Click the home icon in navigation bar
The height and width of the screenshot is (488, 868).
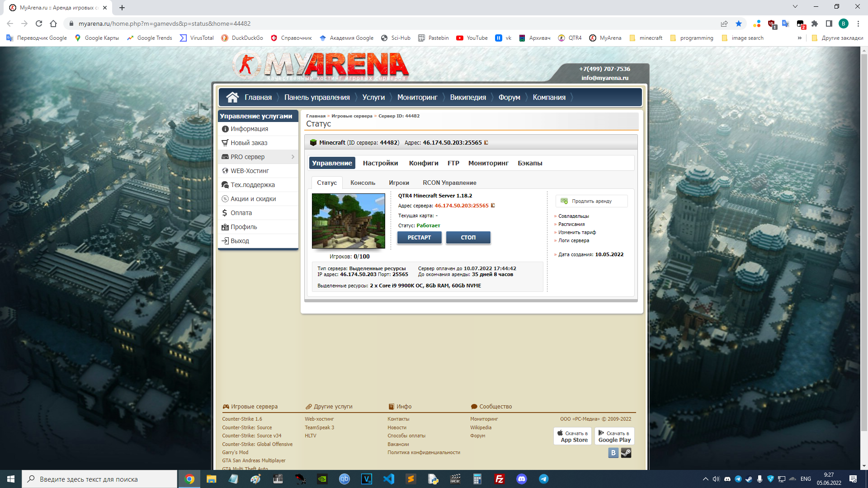click(x=232, y=97)
